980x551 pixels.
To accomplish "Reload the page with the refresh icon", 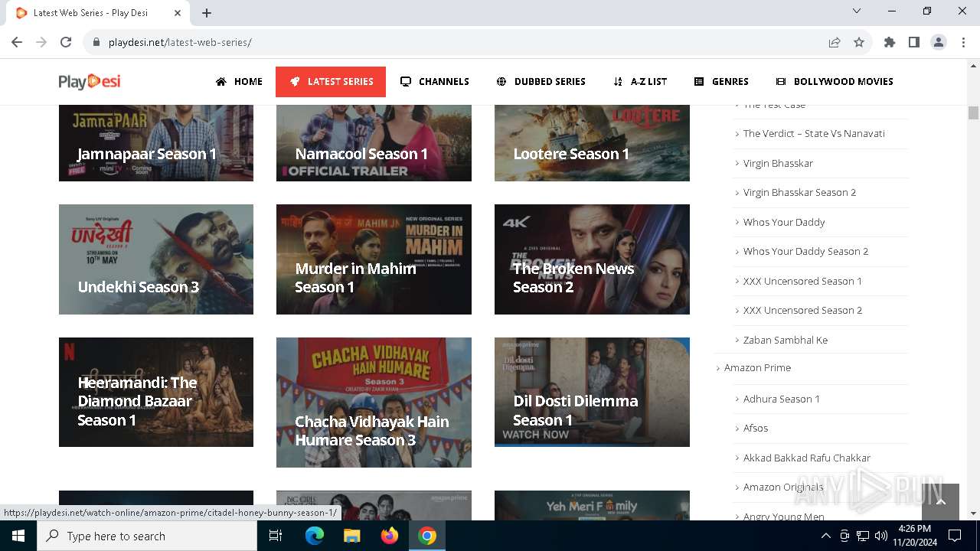I will [x=66, y=42].
